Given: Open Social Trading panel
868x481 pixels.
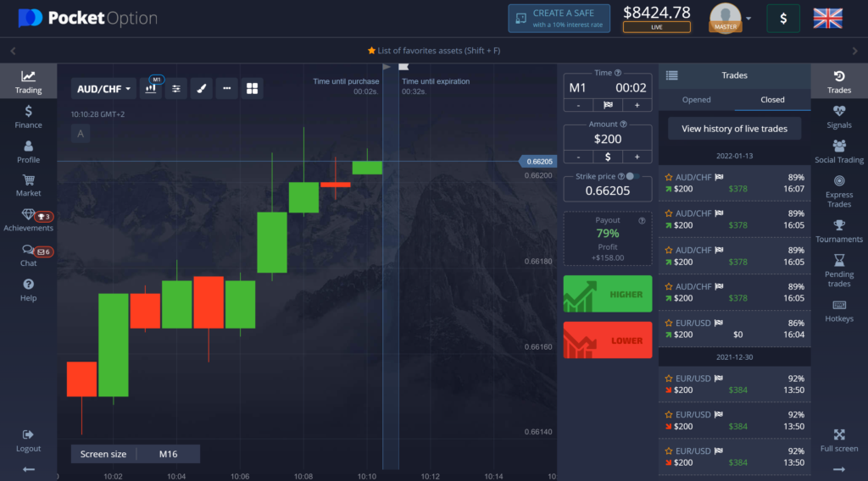Looking at the screenshot, I should (x=839, y=152).
